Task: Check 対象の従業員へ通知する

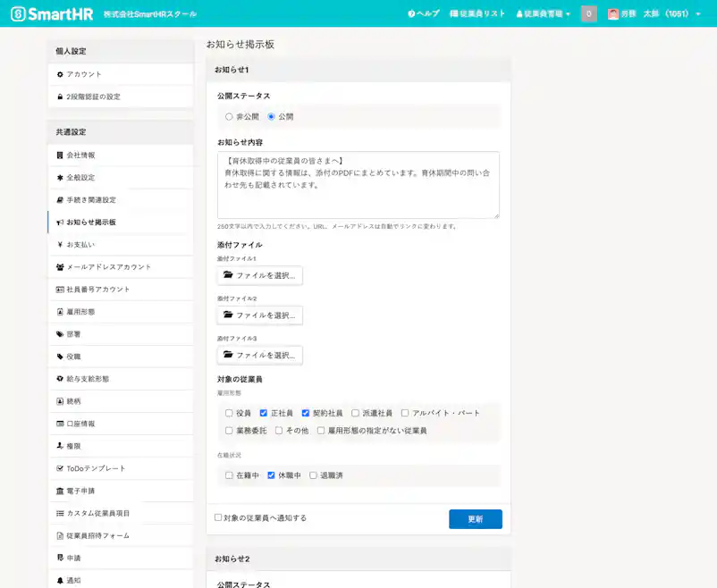Action: (x=216, y=517)
